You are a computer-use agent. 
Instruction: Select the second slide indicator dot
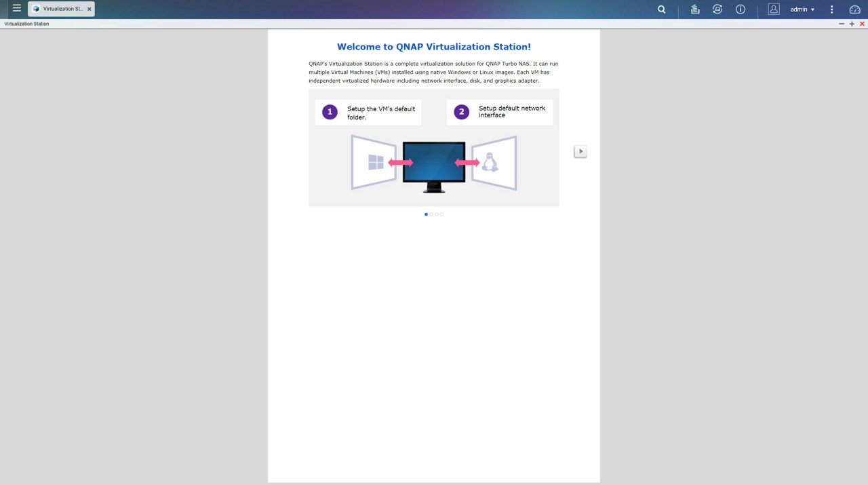click(431, 214)
